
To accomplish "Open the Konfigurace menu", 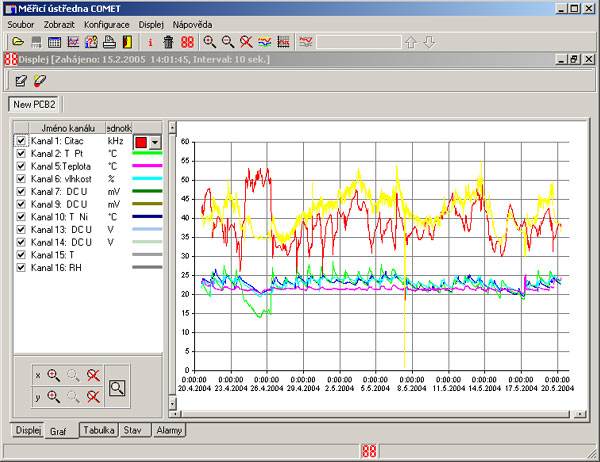I will 106,23.
